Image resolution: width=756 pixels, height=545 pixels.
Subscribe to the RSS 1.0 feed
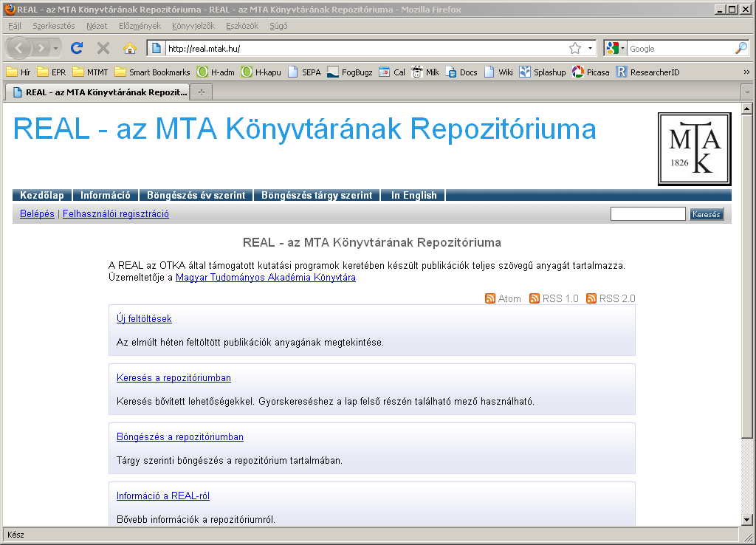coord(554,298)
